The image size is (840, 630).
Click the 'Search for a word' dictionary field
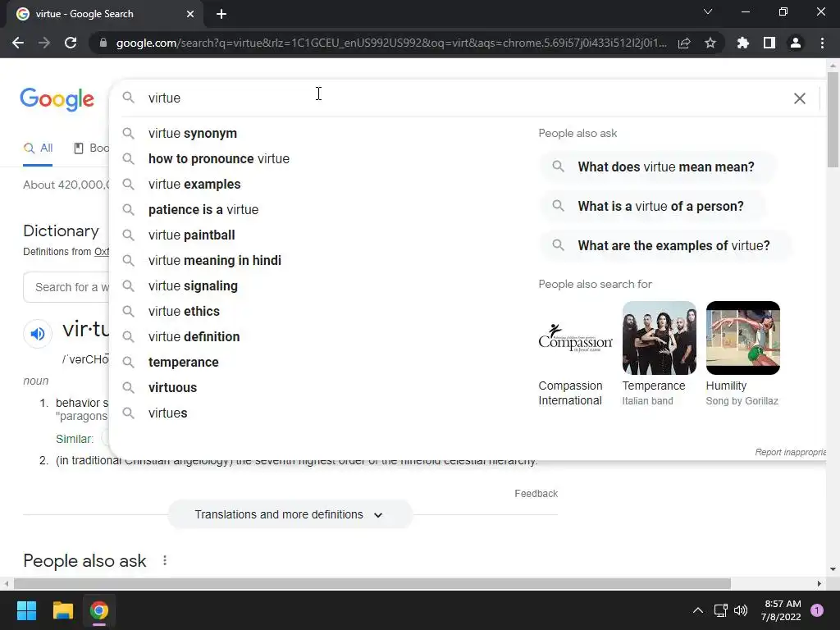click(x=66, y=287)
